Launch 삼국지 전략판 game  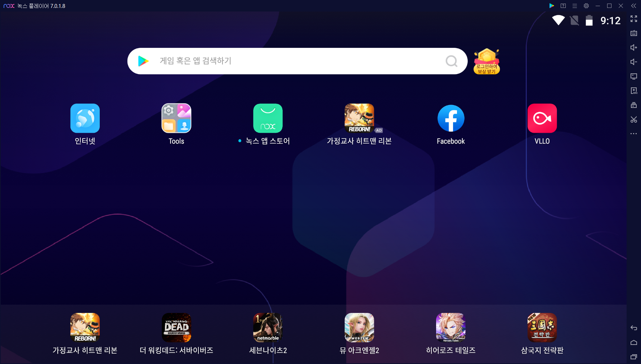click(x=542, y=327)
